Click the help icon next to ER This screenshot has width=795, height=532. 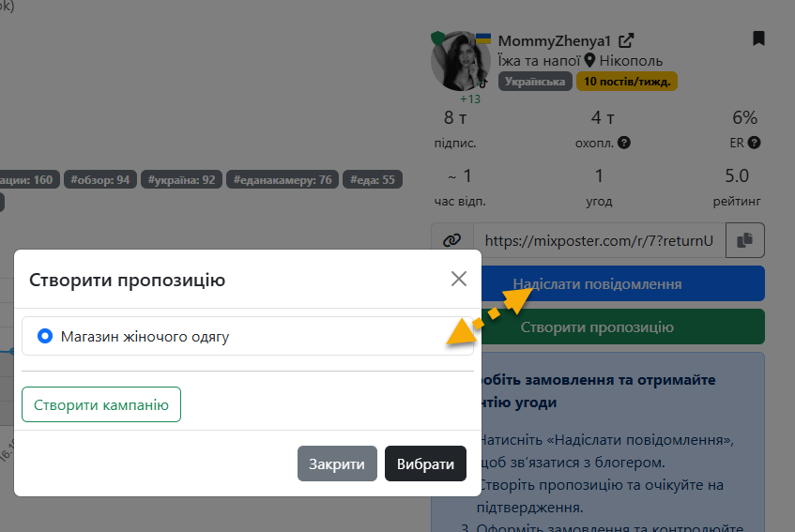pyautogui.click(x=754, y=144)
